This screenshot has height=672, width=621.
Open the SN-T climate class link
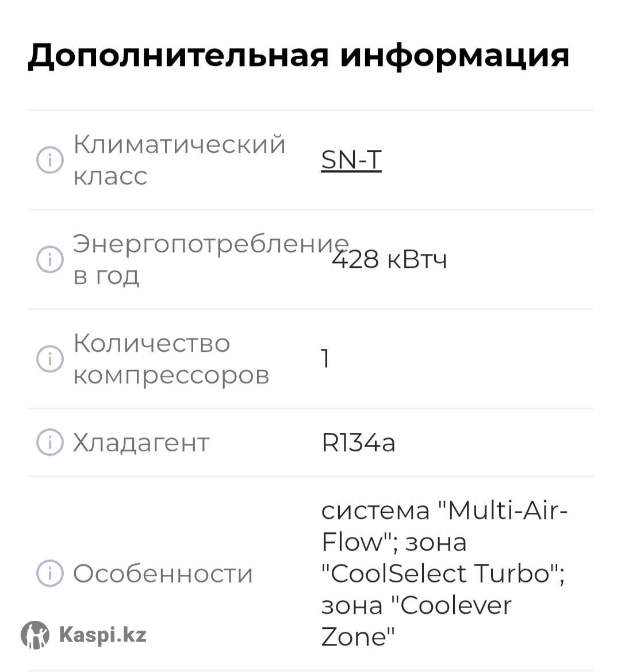[x=351, y=160]
